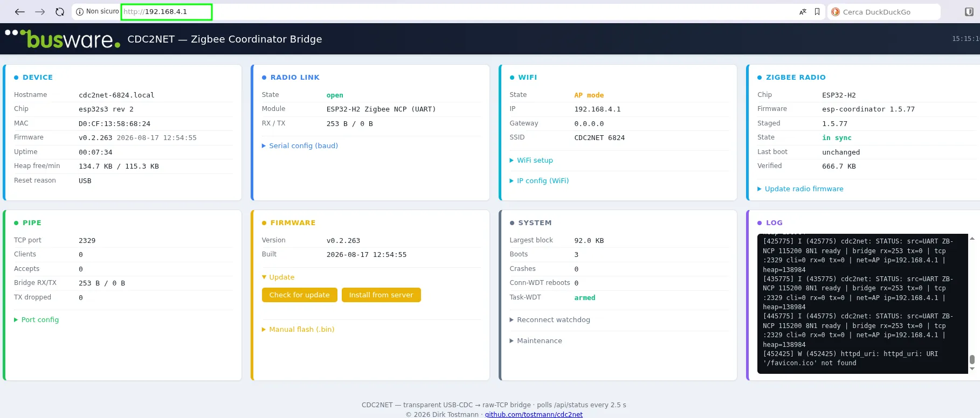Click the 'LOG' card heading
Image resolution: width=980 pixels, height=418 pixels.
coord(774,222)
